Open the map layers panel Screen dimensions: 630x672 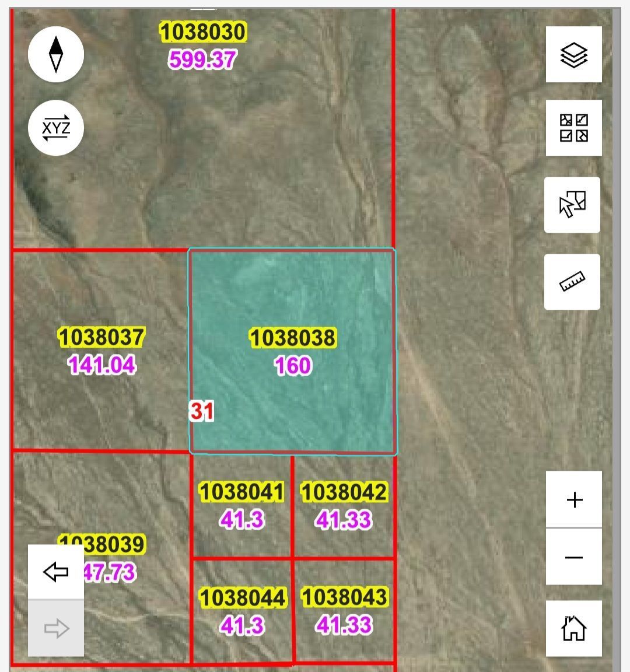point(573,55)
